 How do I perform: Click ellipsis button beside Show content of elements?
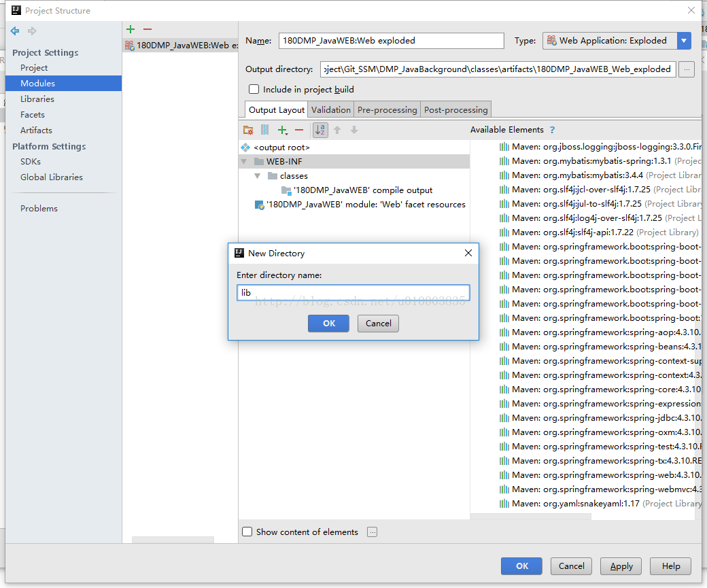pos(372,532)
